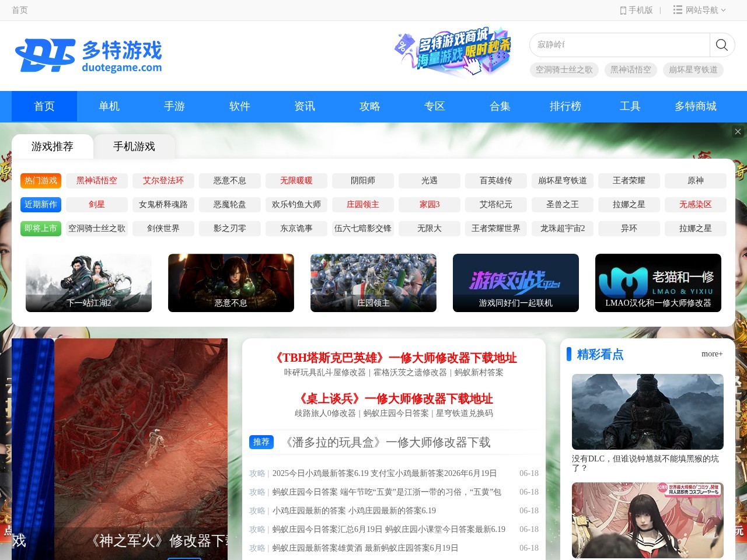Open the 网站导航 dropdown menu
The height and width of the screenshot is (560, 747).
tap(699, 10)
